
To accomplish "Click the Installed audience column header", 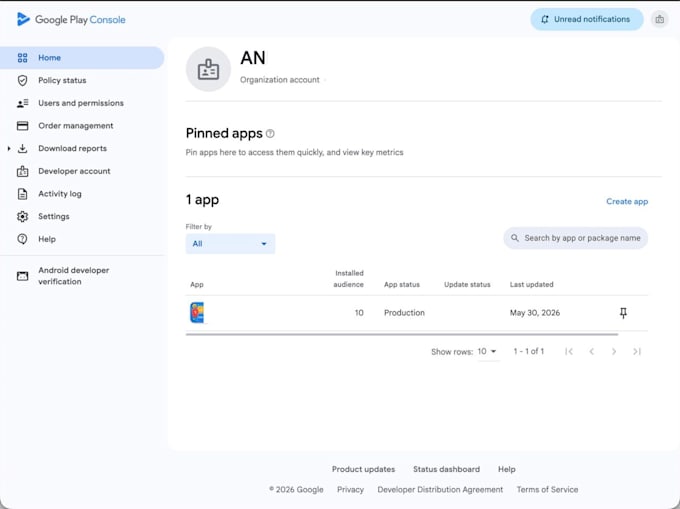I will click(x=349, y=279).
